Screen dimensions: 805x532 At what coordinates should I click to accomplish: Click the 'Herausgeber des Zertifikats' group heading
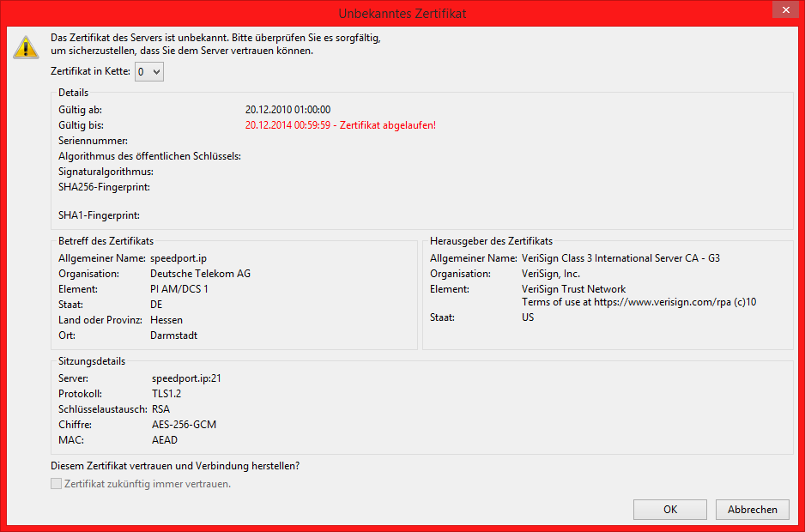click(x=491, y=241)
